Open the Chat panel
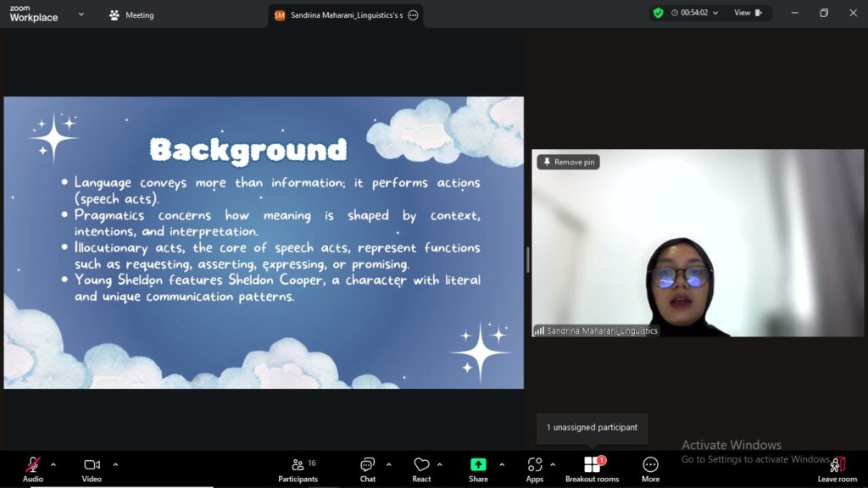 367,469
